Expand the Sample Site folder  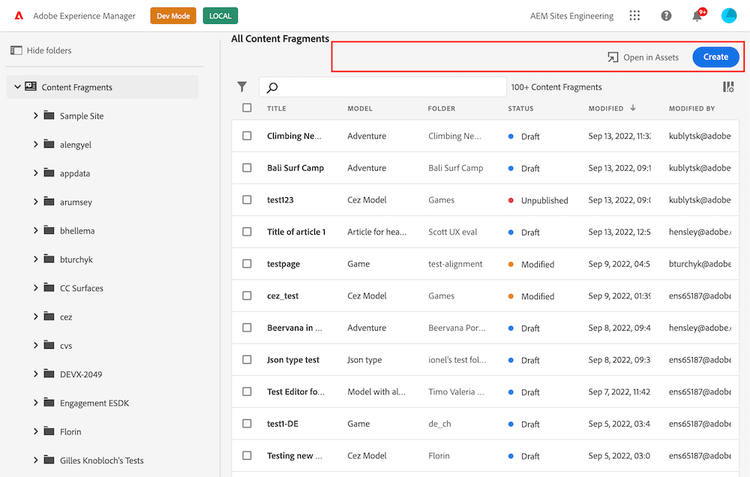click(36, 116)
